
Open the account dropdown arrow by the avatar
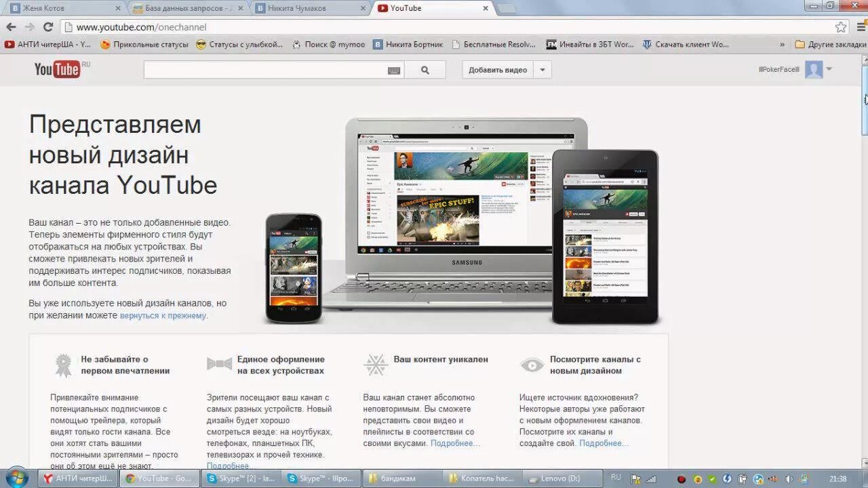[x=829, y=68]
